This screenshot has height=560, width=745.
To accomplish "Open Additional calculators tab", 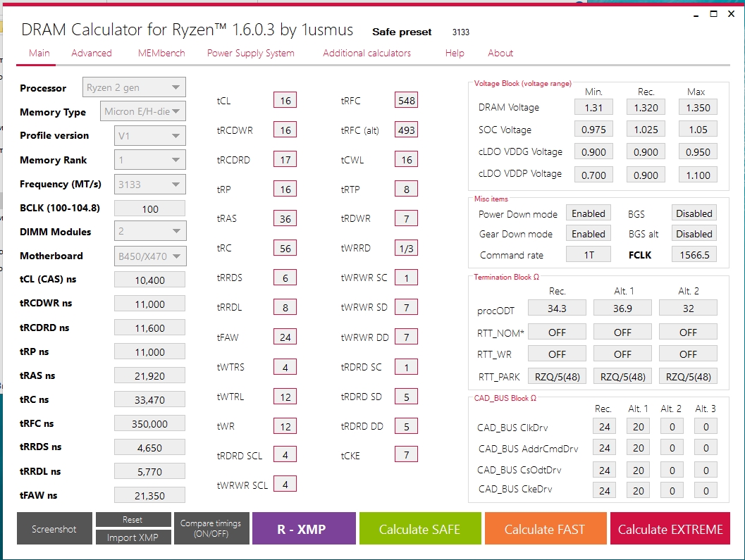I will click(367, 54).
